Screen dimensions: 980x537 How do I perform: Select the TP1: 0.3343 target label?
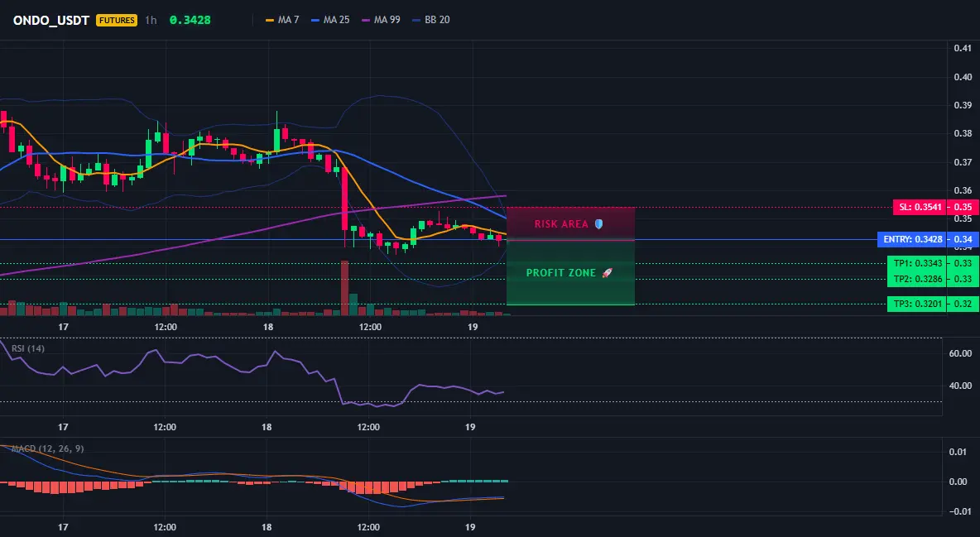pos(917,263)
